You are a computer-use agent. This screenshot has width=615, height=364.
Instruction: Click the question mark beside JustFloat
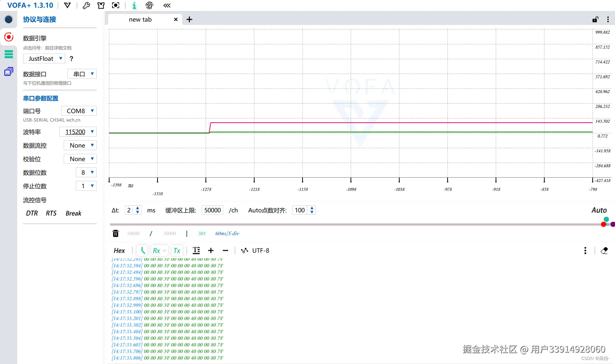coord(71,59)
